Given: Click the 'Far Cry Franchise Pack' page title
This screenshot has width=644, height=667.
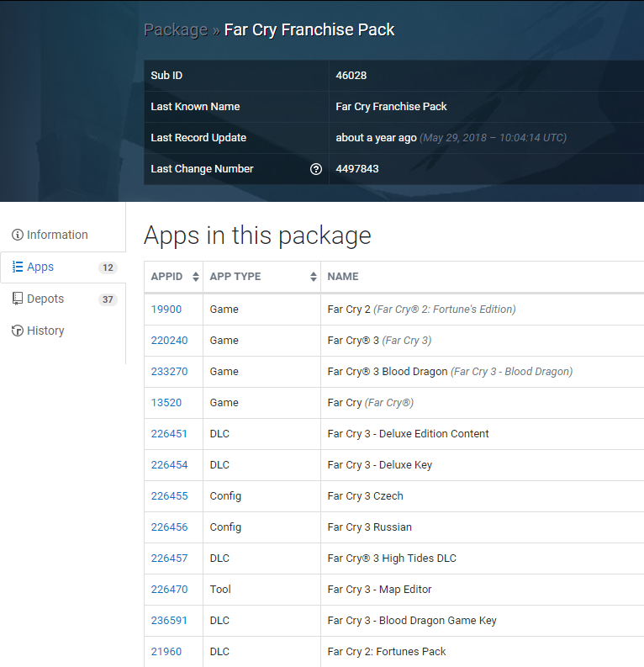Looking at the screenshot, I should click(x=309, y=29).
